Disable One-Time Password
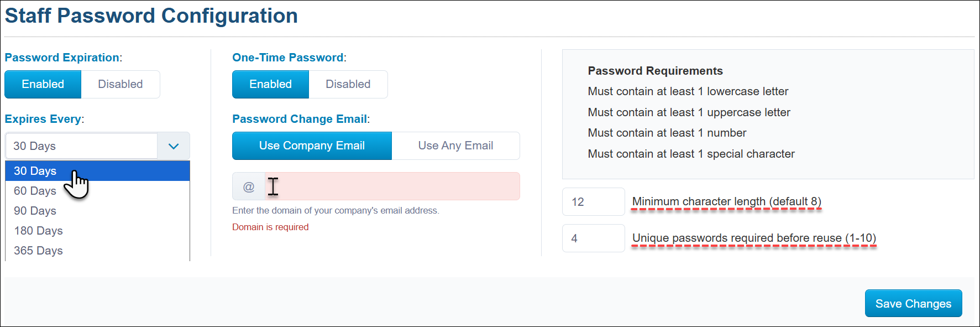Image resolution: width=980 pixels, height=327 pixels. (348, 84)
